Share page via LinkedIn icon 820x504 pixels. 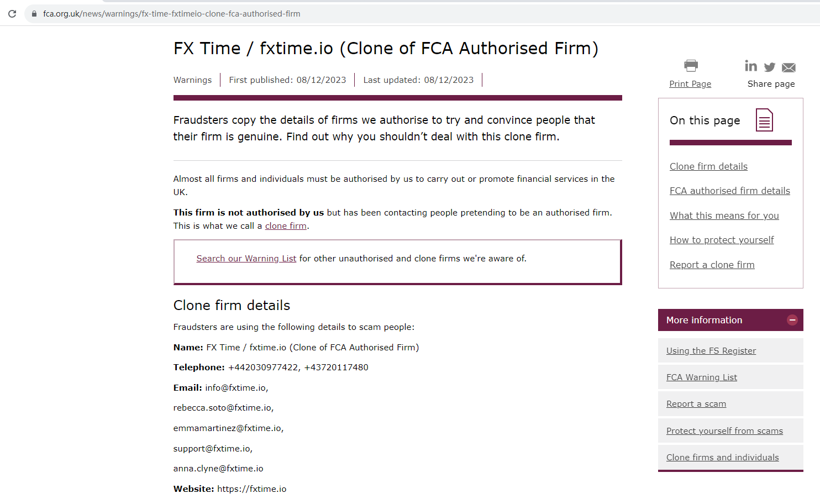(x=751, y=66)
